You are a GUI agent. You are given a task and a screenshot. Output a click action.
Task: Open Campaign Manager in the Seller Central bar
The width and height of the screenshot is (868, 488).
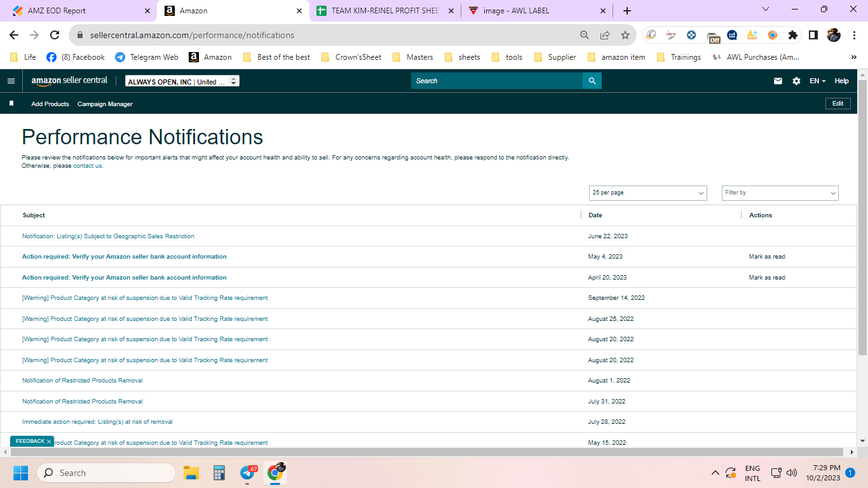click(105, 104)
